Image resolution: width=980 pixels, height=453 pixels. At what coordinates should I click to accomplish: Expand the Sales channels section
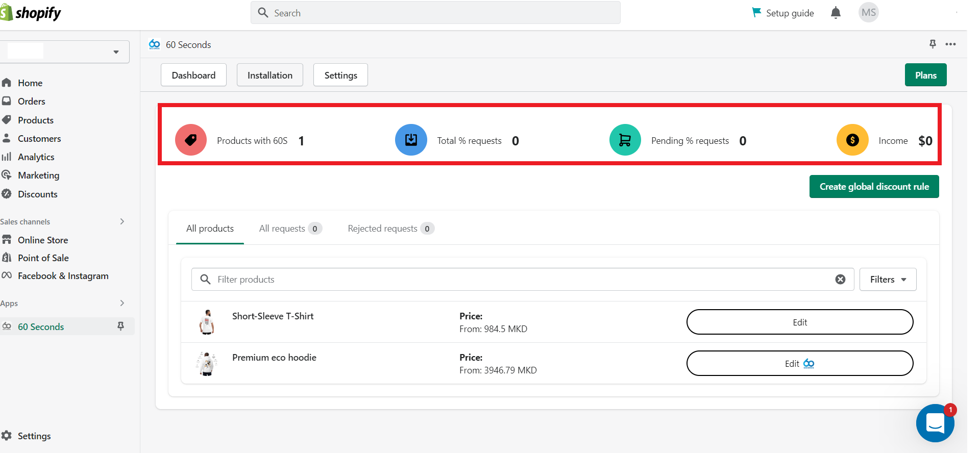click(x=122, y=221)
